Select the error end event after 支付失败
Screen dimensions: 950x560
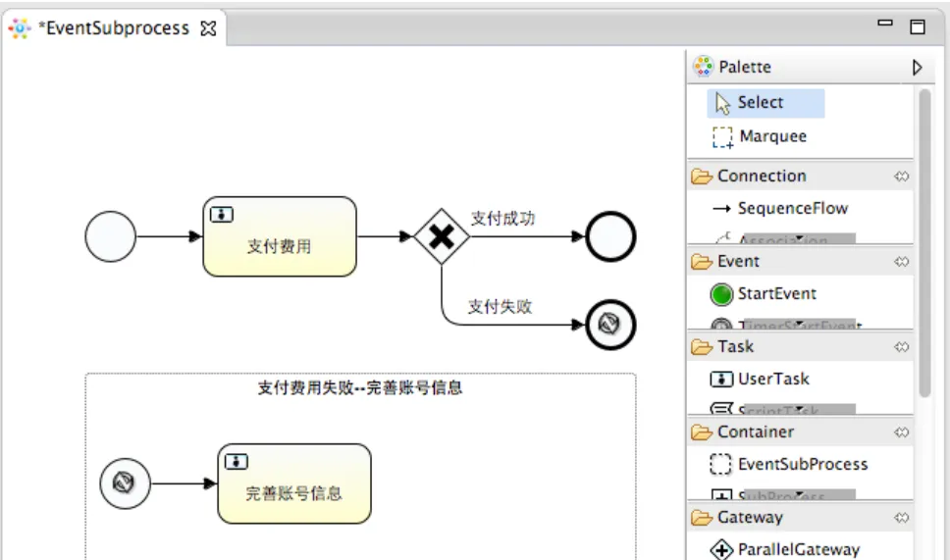(610, 325)
